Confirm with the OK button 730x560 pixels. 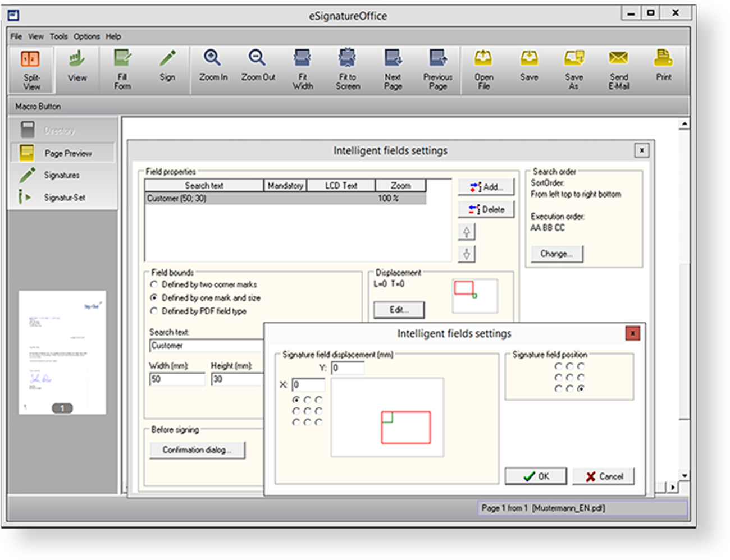[536, 476]
